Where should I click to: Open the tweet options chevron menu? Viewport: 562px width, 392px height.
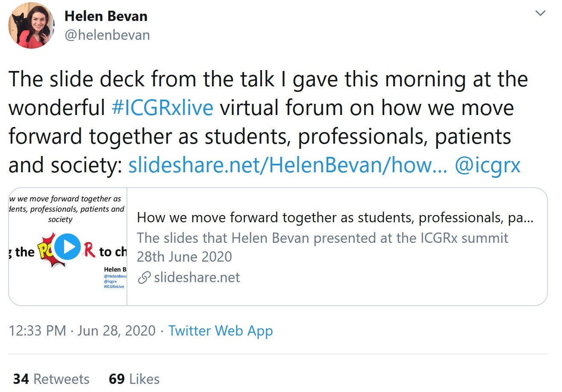(x=540, y=14)
